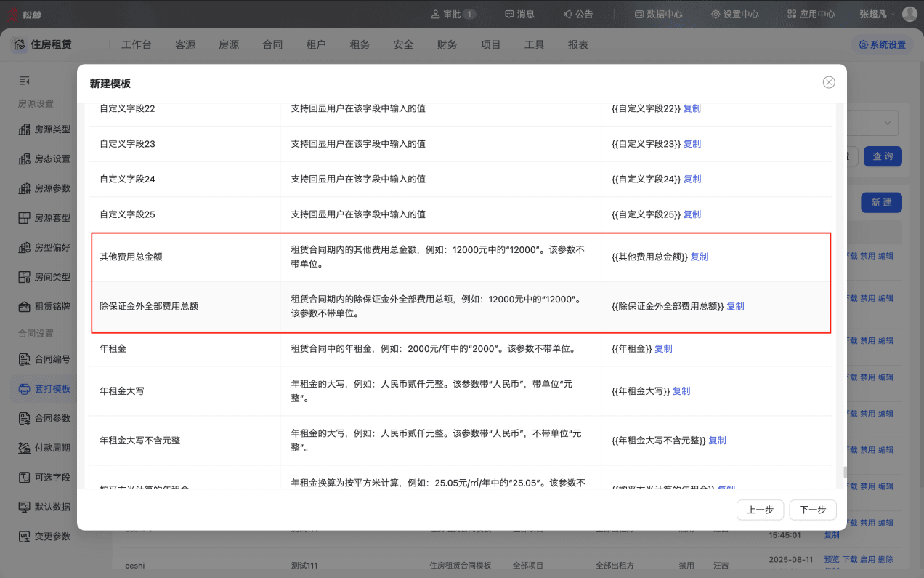Open 付款周期 sidebar icon
The height and width of the screenshot is (578, 924).
[24, 448]
